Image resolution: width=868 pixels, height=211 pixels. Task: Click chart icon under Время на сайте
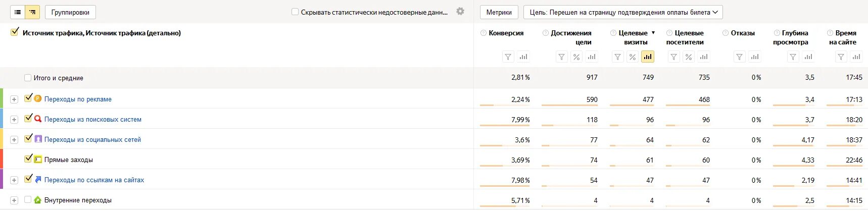[x=856, y=57]
